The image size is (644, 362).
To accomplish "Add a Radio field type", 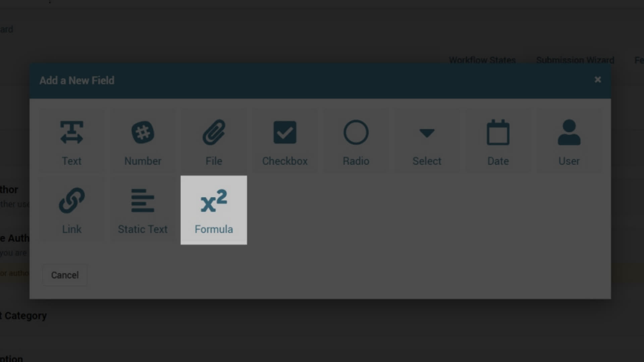I will 356,132.
